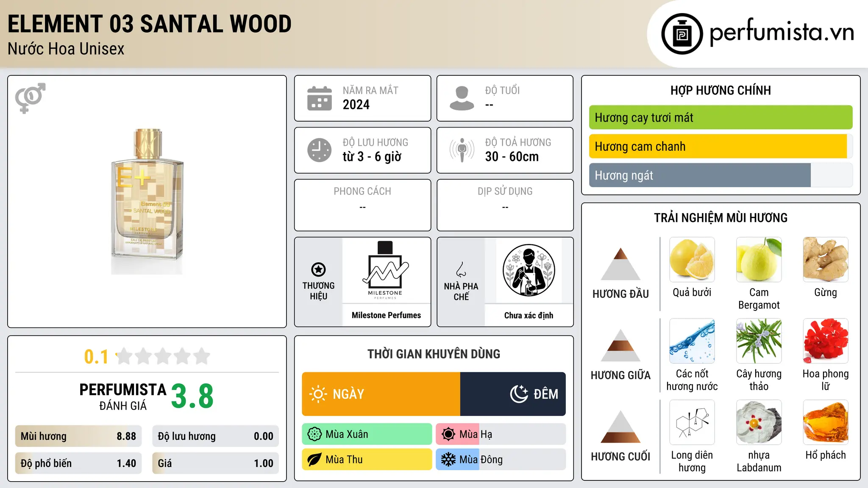Viewport: 868px width, 488px height.
Task: Click the perfumista.vn bottle logo icon
Action: (x=682, y=34)
